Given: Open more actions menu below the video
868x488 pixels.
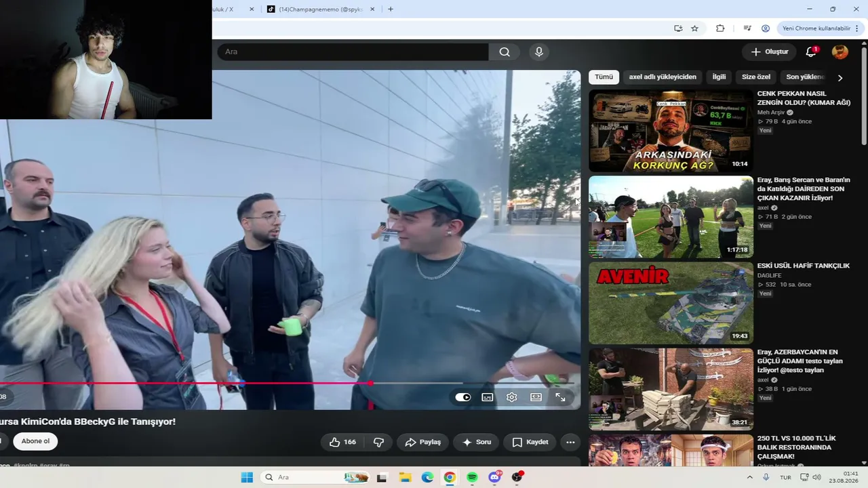Looking at the screenshot, I should 570,442.
